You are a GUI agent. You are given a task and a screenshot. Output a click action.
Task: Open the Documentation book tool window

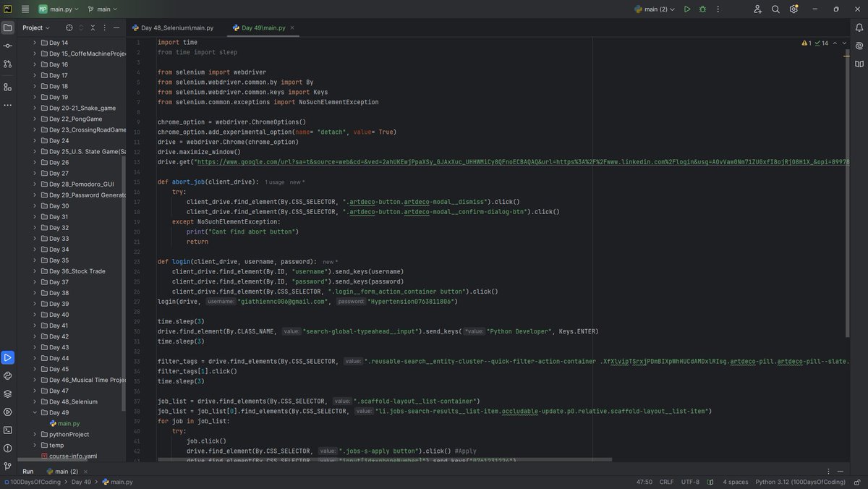tap(859, 64)
